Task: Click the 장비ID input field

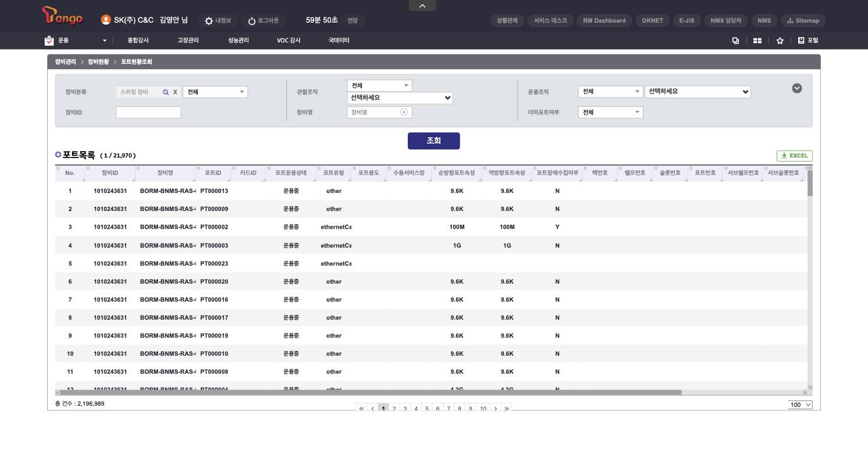Action: click(x=148, y=112)
